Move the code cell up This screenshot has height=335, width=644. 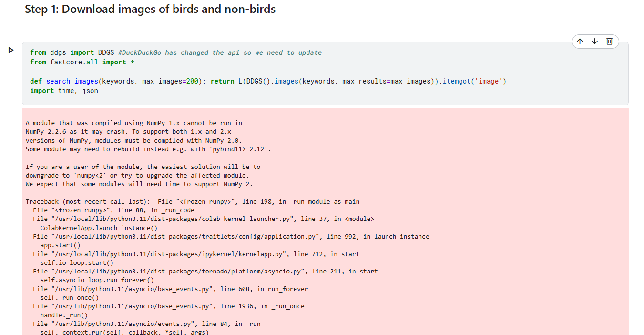580,42
